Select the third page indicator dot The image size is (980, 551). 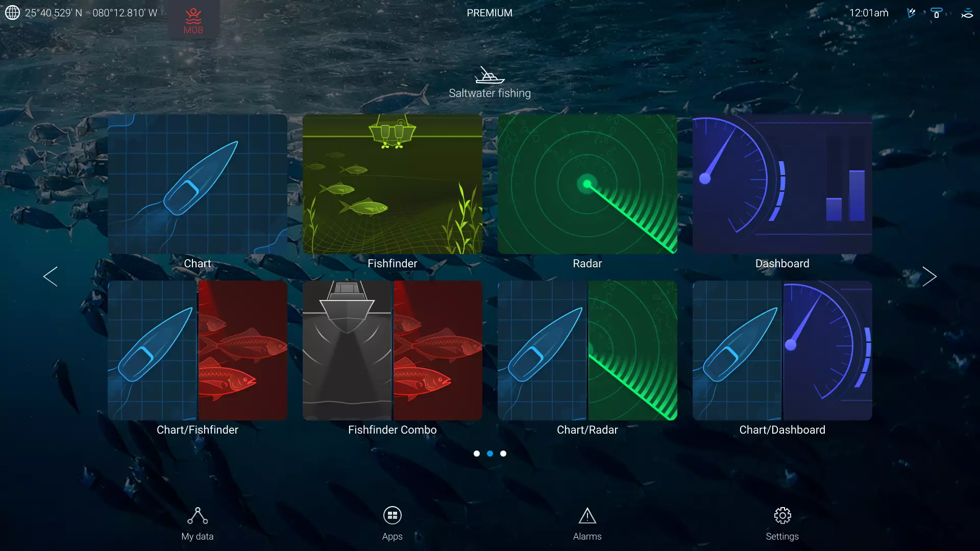503,454
